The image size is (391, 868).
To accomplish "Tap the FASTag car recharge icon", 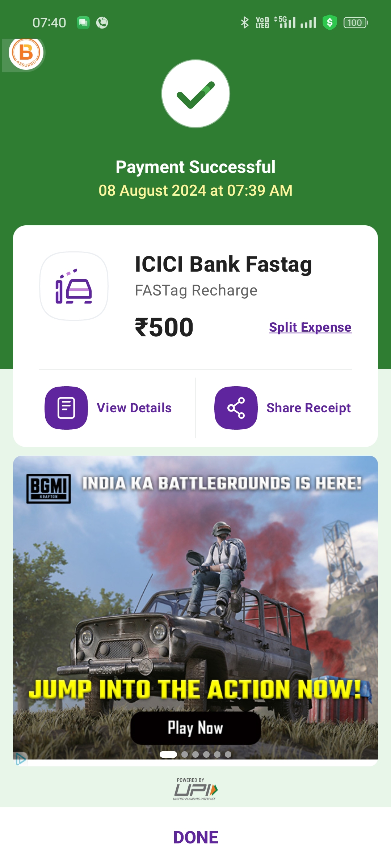I will [74, 286].
